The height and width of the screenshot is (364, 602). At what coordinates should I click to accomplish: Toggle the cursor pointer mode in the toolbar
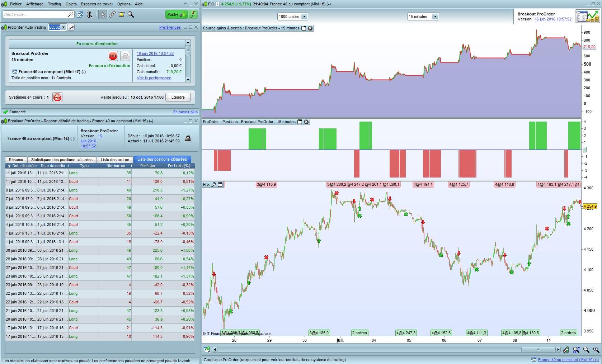click(x=103, y=14)
